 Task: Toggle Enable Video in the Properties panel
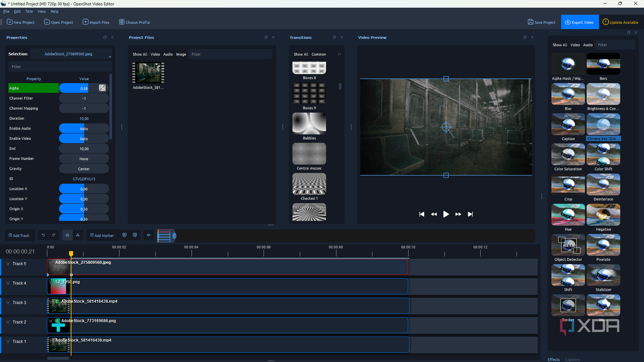[x=84, y=138]
